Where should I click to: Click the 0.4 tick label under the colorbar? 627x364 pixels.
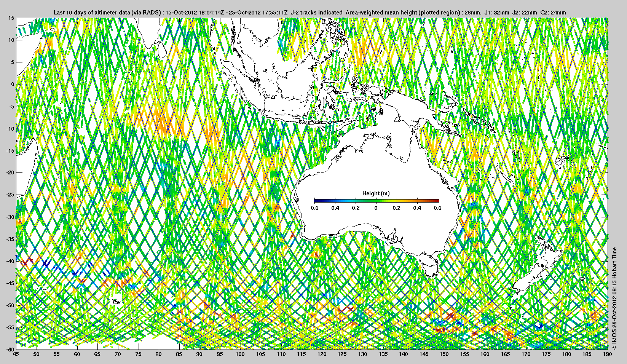pyautogui.click(x=417, y=208)
